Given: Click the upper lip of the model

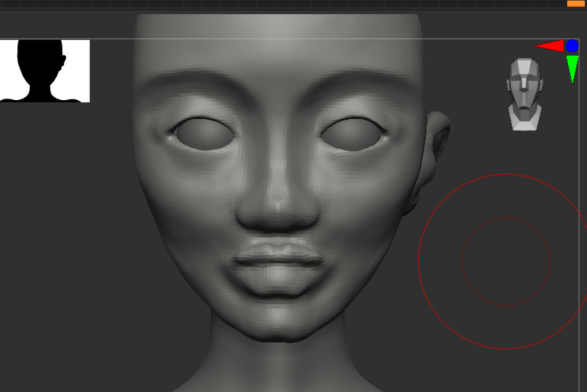Looking at the screenshot, I should pos(278,251).
